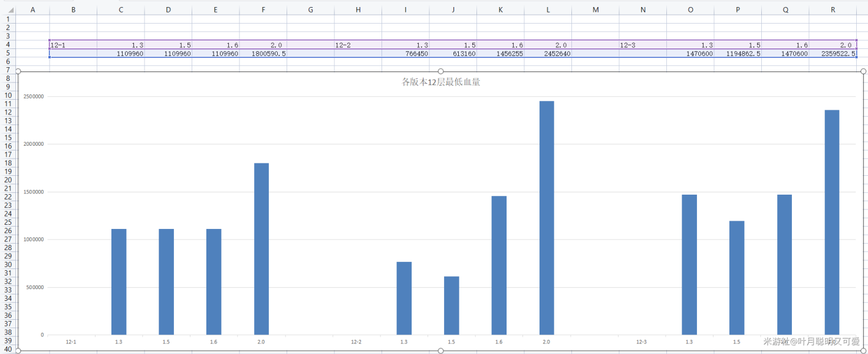Click the chart's top-center resize handle
This screenshot has height=354, width=868.
(x=440, y=71)
